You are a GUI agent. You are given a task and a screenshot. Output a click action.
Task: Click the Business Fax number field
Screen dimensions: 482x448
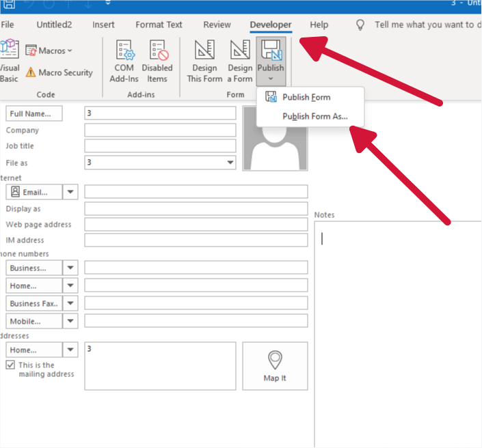click(196, 303)
